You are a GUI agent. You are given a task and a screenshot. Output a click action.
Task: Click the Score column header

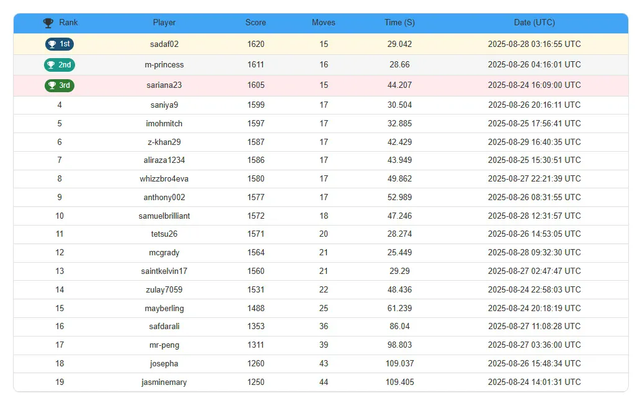pyautogui.click(x=256, y=23)
